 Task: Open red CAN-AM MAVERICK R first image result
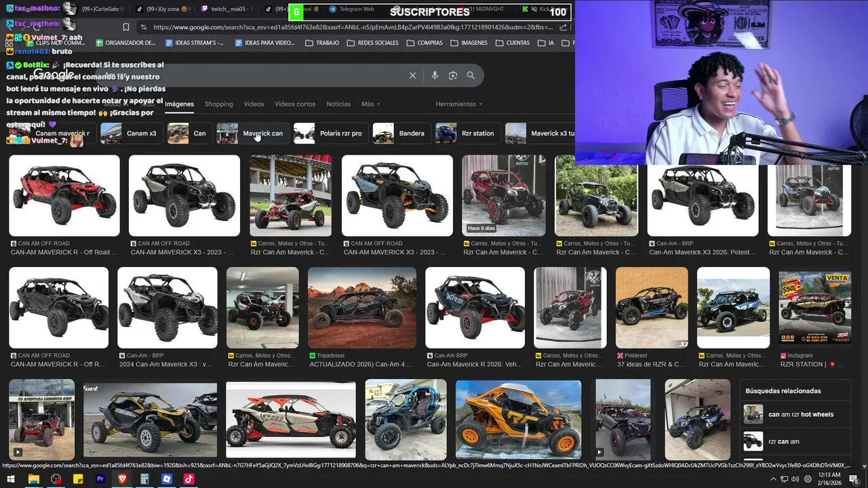click(x=64, y=195)
